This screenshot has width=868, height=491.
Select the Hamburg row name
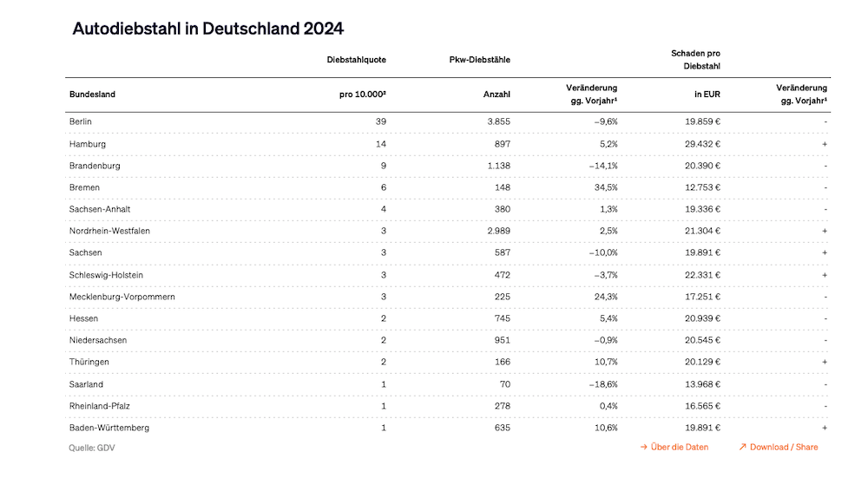[88, 144]
